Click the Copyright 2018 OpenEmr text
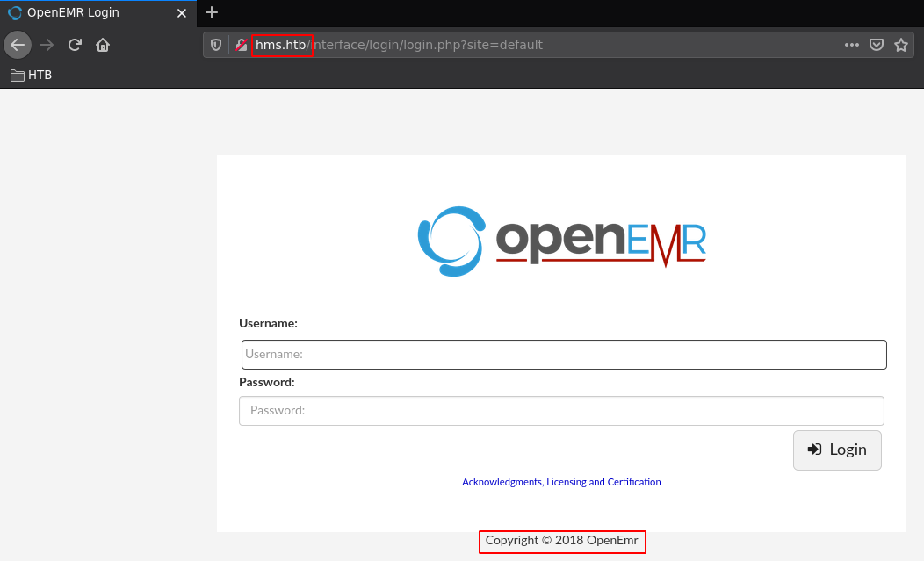This screenshot has height=561, width=924. tap(561, 541)
